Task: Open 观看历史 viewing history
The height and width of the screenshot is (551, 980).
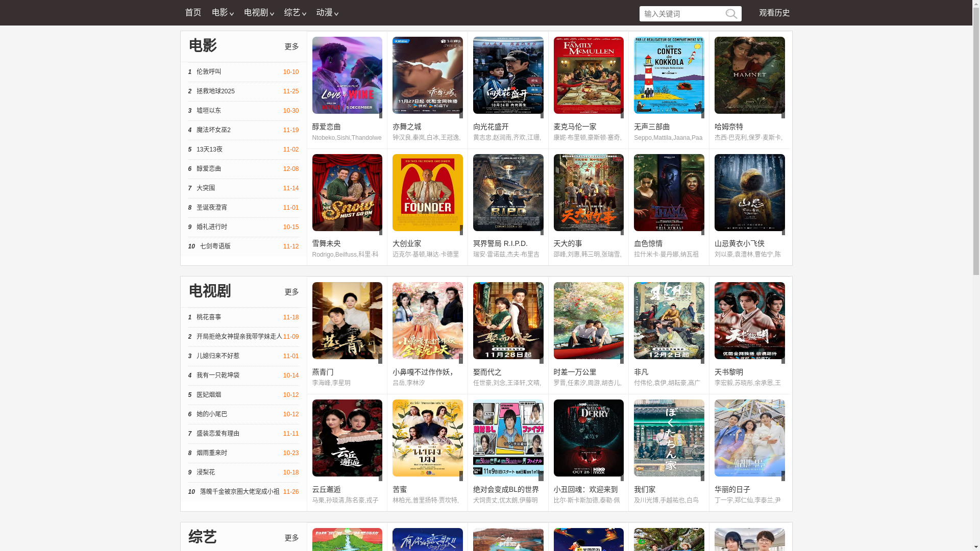Action: coord(774,13)
